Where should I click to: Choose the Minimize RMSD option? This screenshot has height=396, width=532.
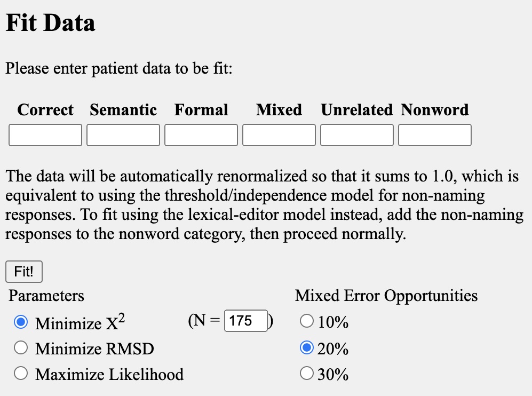[21, 348]
